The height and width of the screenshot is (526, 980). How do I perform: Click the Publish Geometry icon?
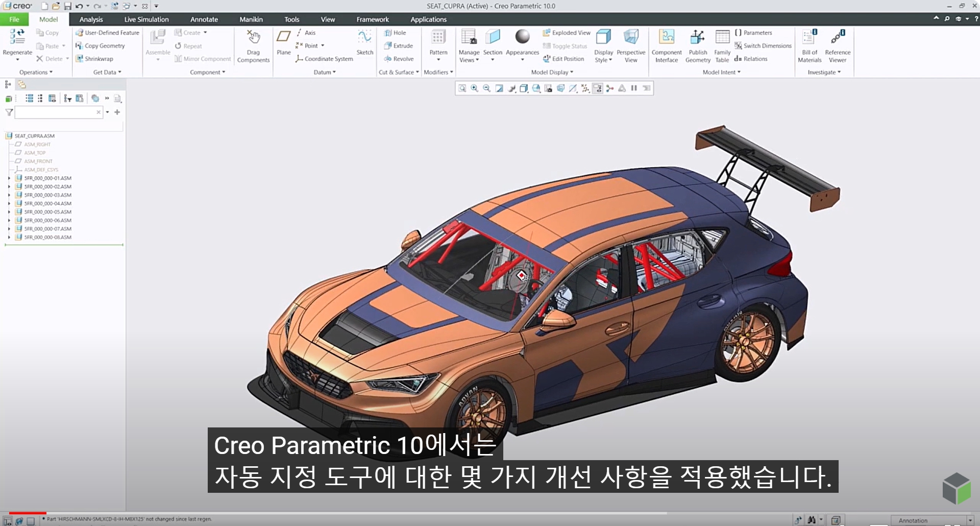(x=698, y=37)
